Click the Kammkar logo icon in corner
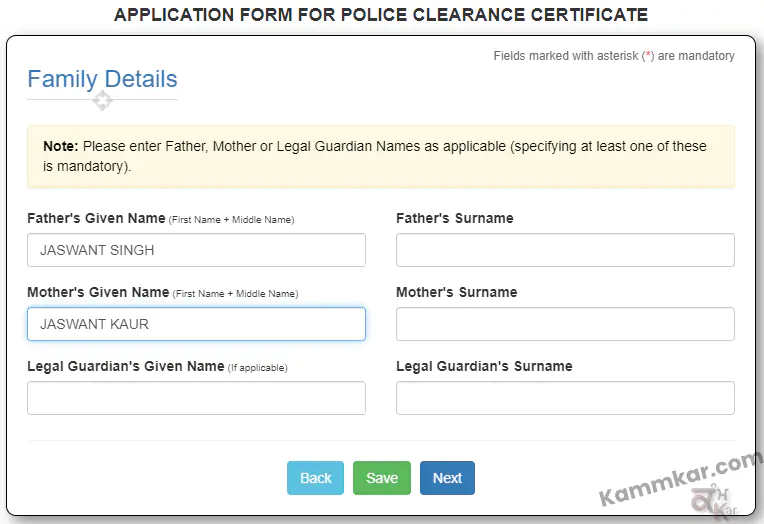 [716, 502]
